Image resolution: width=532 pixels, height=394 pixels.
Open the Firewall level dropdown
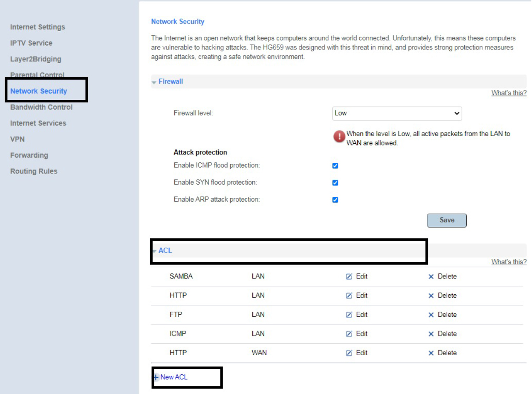click(x=397, y=113)
